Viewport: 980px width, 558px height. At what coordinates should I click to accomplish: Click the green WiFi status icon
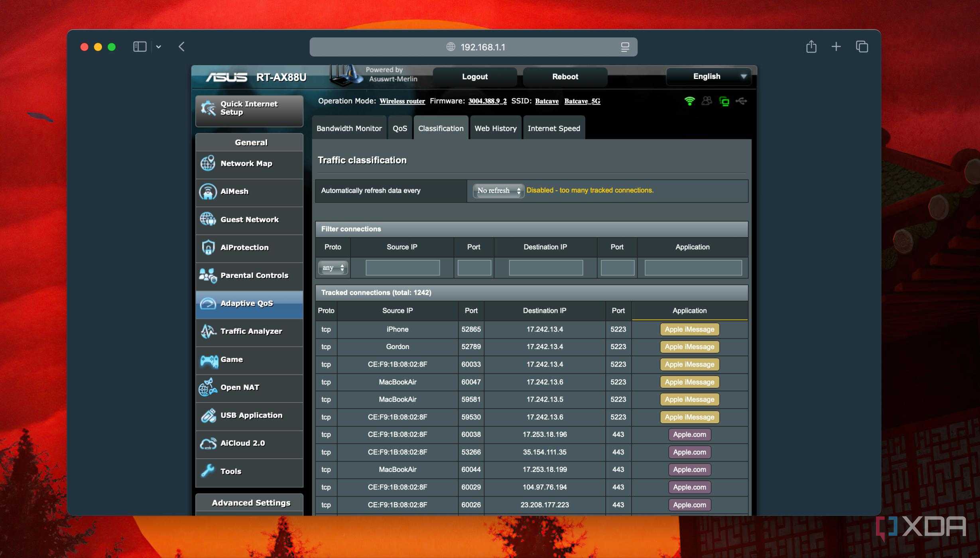[689, 101]
